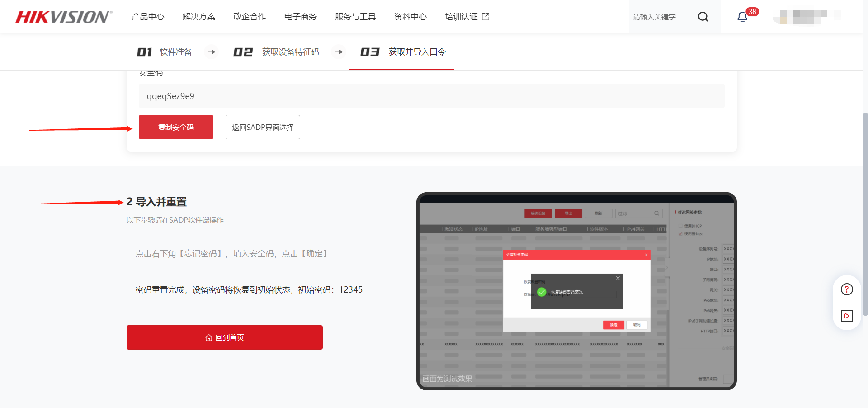
Task: Click the arrow between steps 02 and 03
Action: point(339,52)
